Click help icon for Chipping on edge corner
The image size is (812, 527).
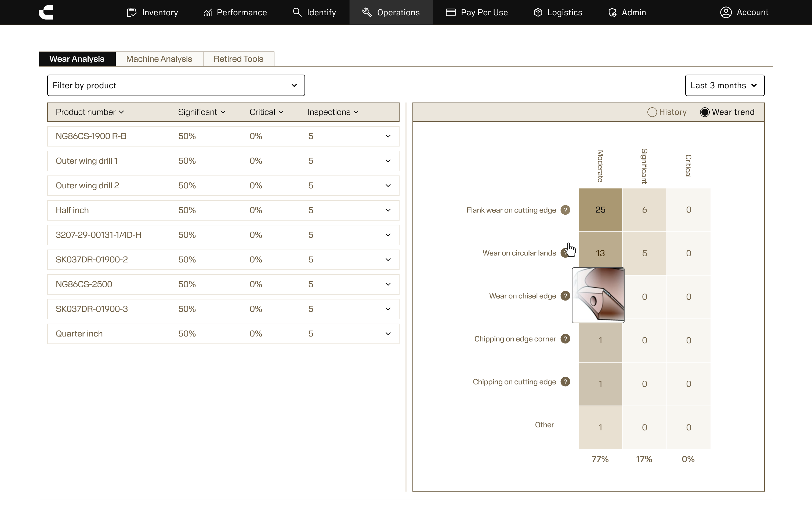pos(565,339)
